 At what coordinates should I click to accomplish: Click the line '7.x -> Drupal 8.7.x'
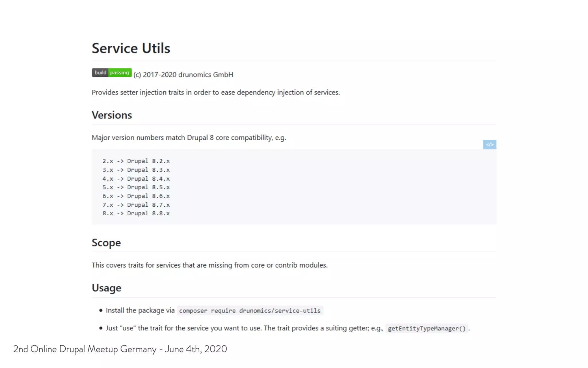click(x=136, y=205)
